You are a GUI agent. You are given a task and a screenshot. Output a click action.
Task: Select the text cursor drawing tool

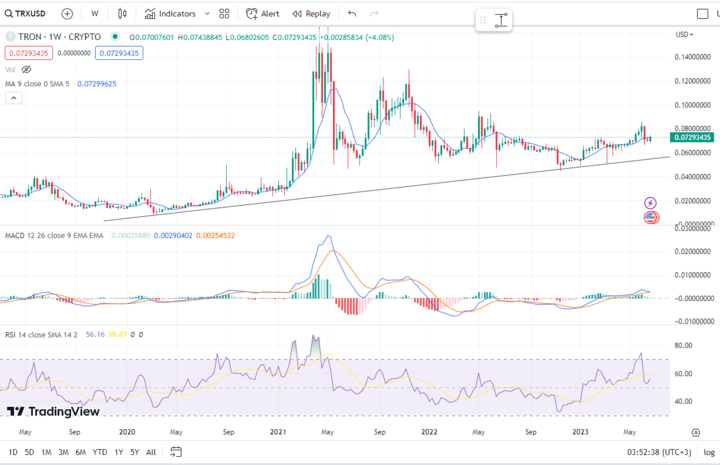click(x=501, y=21)
